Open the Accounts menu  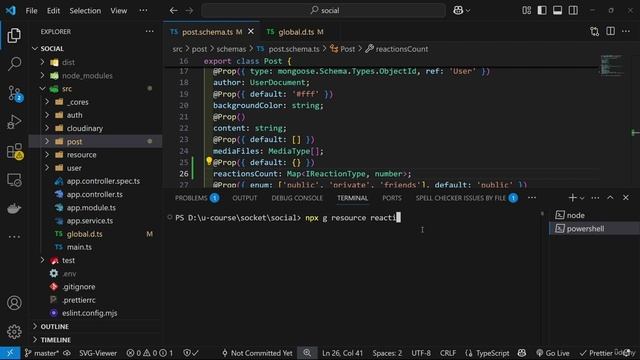pyautogui.click(x=14, y=303)
